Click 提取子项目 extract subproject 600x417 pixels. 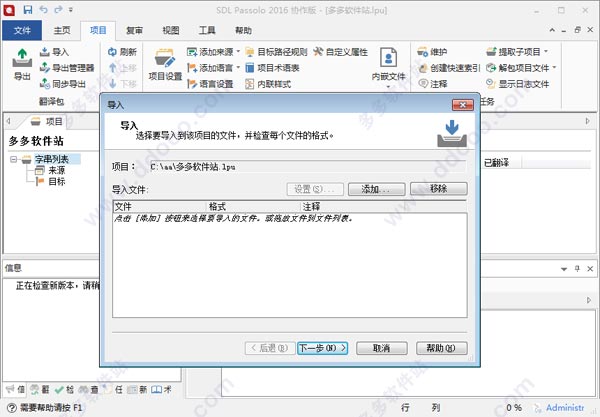513,52
